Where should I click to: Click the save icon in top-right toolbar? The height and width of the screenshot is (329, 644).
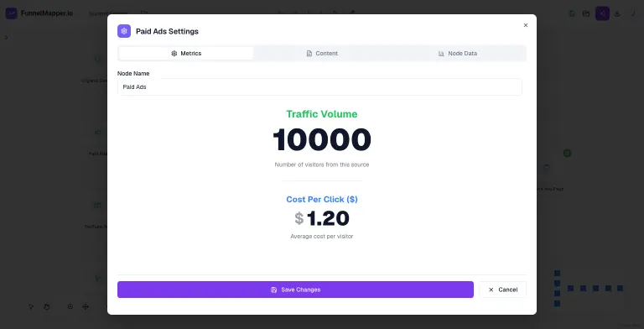tap(572, 13)
